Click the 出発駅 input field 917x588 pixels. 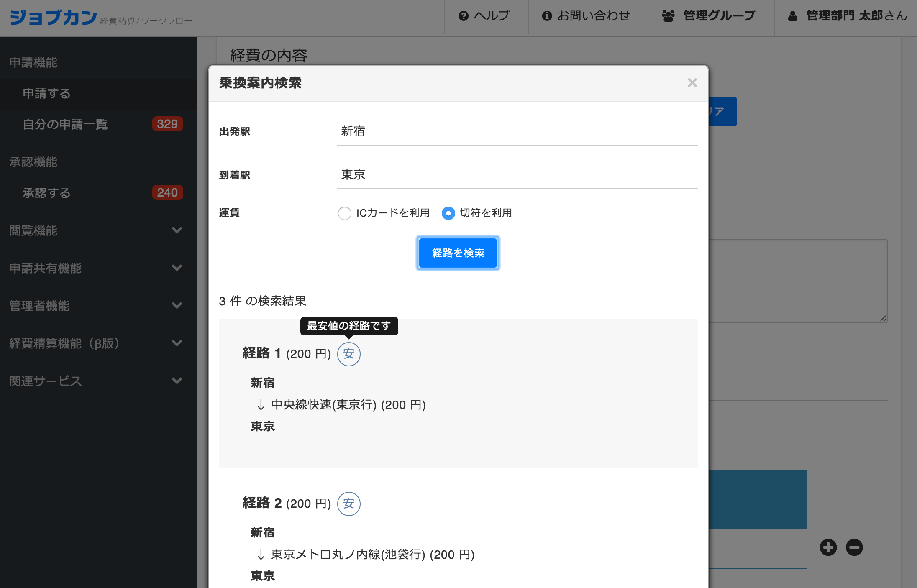click(x=517, y=132)
